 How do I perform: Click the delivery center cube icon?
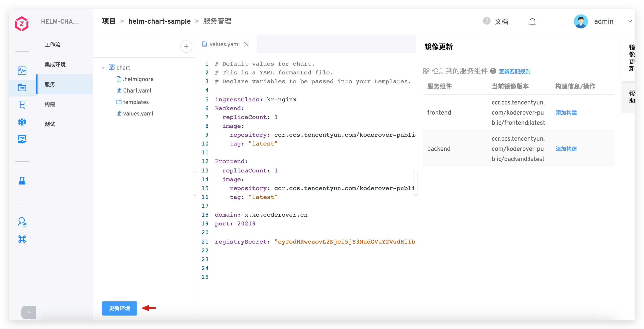point(22,122)
